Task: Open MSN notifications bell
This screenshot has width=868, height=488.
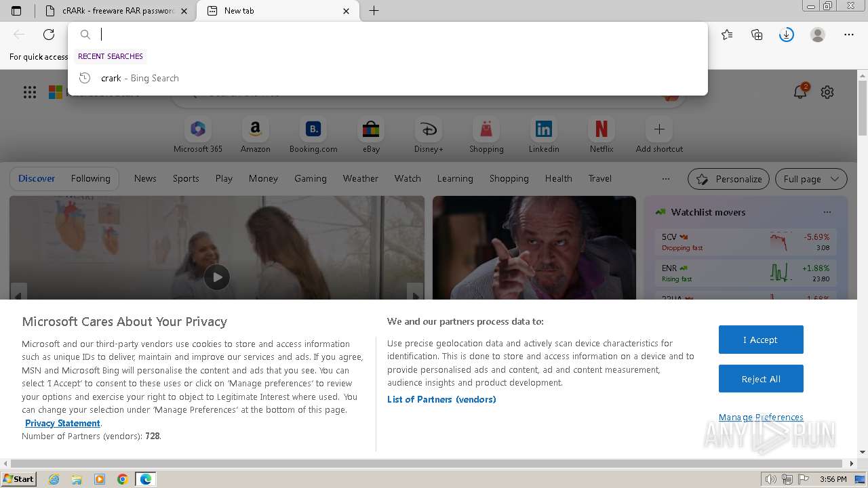Action: 800,92
